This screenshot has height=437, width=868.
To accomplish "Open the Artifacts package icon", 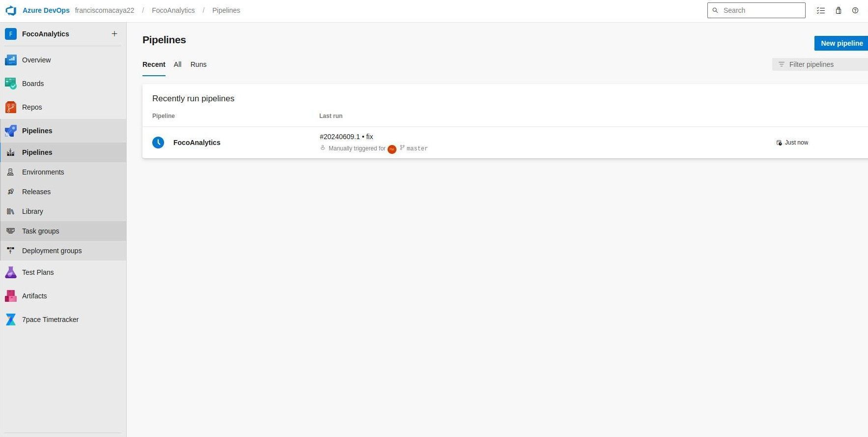I will click(x=11, y=296).
